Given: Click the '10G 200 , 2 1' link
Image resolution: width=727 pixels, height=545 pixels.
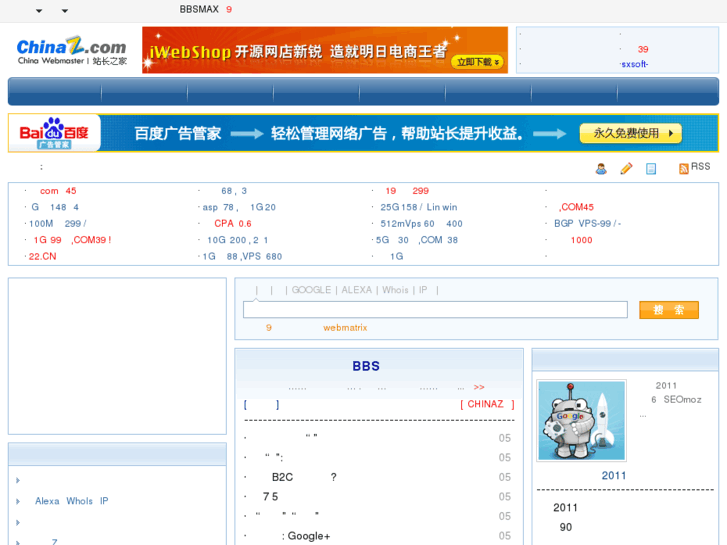Looking at the screenshot, I should tap(237, 240).
